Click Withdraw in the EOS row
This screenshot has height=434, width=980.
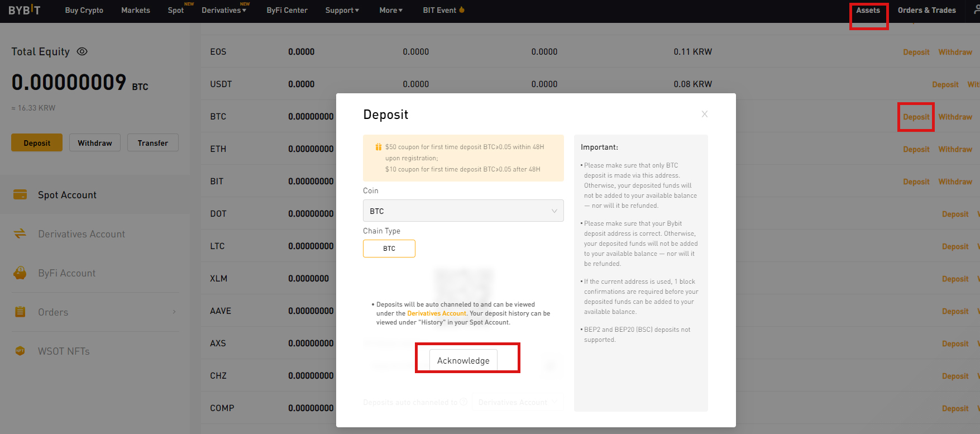pyautogui.click(x=955, y=52)
